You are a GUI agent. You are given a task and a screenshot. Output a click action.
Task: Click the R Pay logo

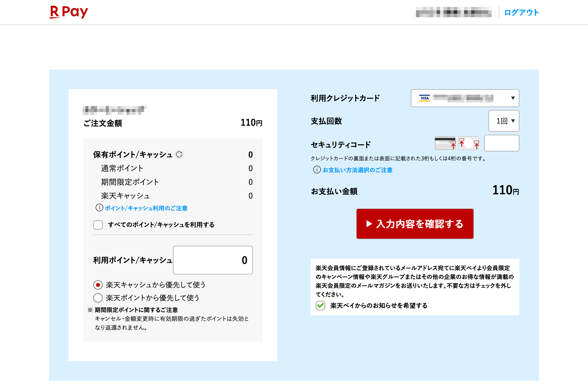(x=69, y=12)
